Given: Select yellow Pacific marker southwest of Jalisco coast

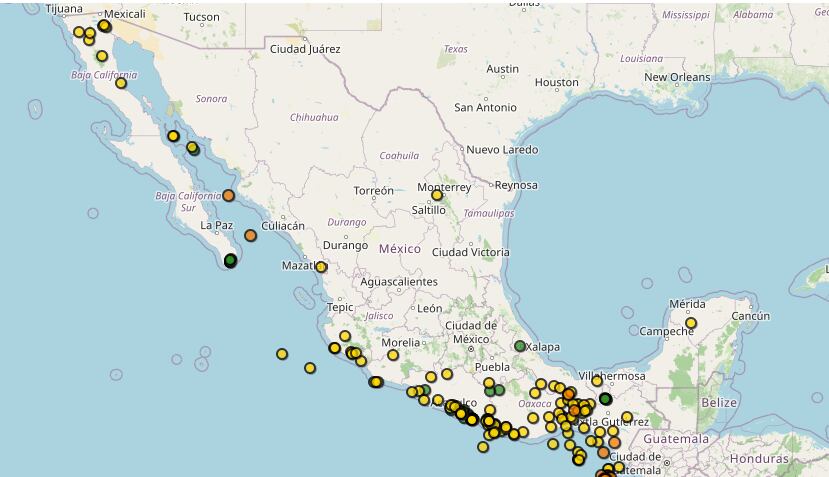Looking at the screenshot, I should tap(310, 368).
